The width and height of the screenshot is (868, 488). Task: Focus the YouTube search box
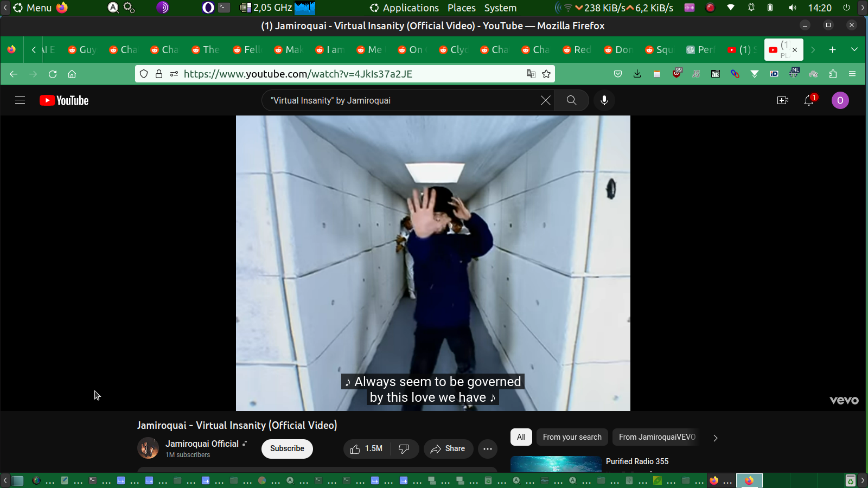(401, 100)
